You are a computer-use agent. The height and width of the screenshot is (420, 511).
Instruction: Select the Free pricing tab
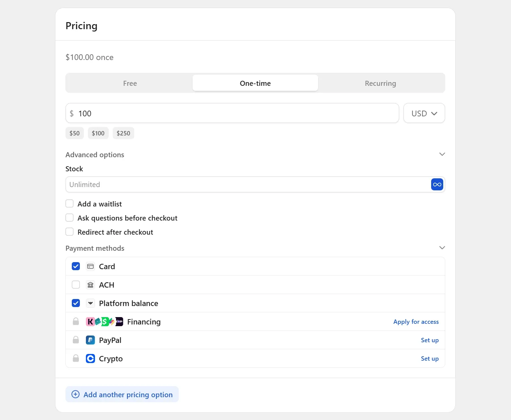coord(130,83)
